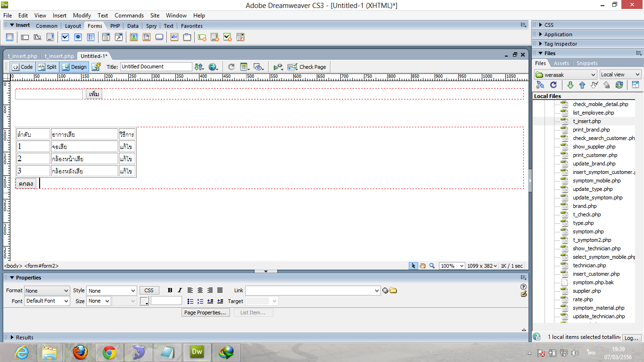Open the Modify menu
The image size is (644, 362).
[82, 16]
